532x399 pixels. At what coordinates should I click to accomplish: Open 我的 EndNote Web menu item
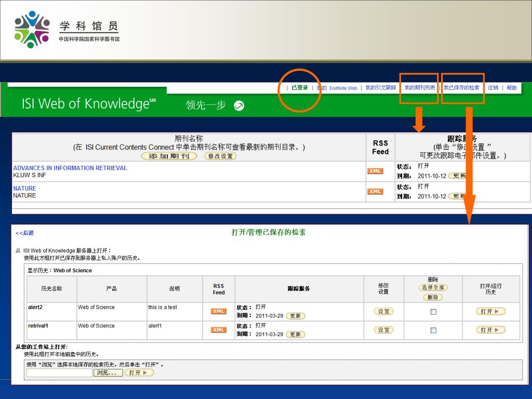click(337, 88)
